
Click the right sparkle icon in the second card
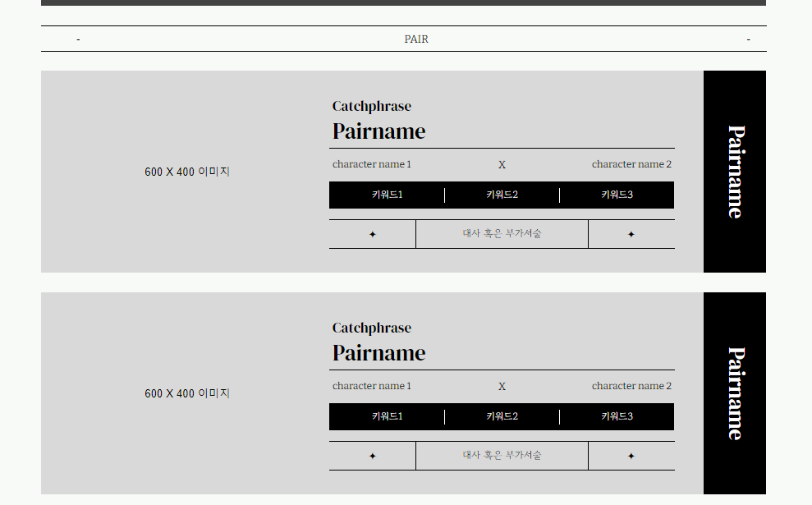631,457
